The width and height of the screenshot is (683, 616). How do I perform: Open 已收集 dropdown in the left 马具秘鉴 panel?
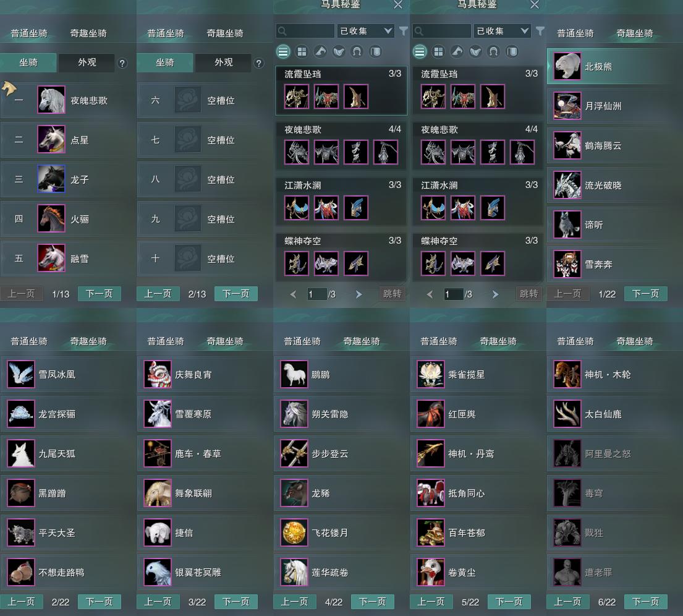click(365, 31)
